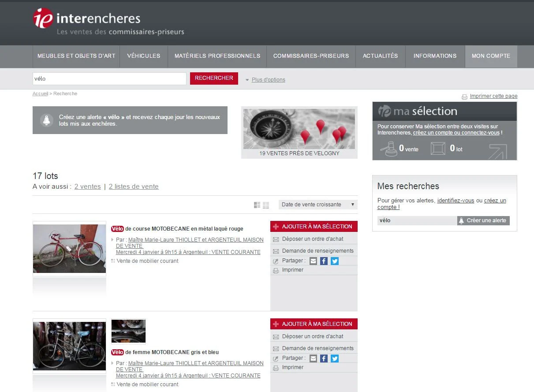Click the lot frame icon in Ma sélection
The width and height of the screenshot is (534, 392).
(438, 149)
